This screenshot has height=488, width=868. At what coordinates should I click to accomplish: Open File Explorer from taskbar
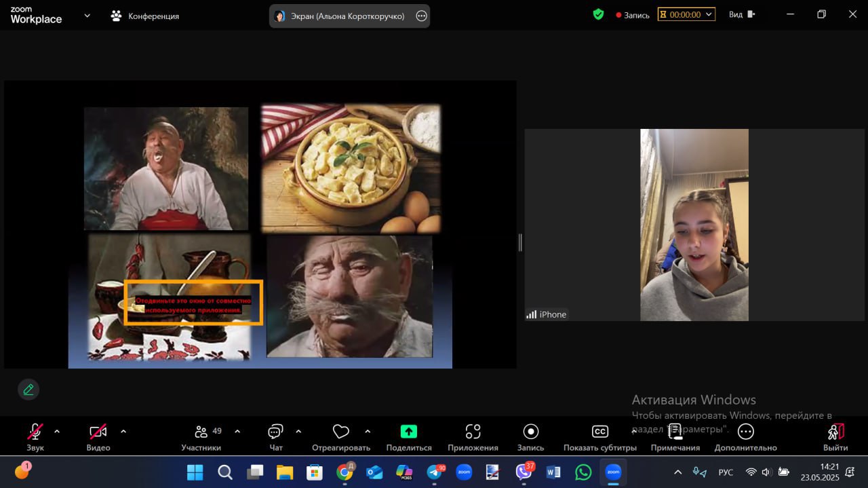click(285, 472)
